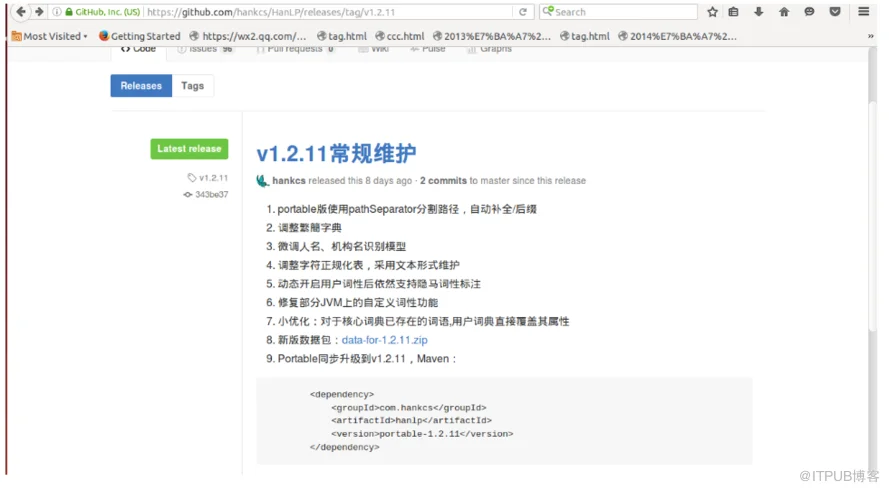Click the green GitHub, Inc. padlock
889x491 pixels.
(69, 12)
